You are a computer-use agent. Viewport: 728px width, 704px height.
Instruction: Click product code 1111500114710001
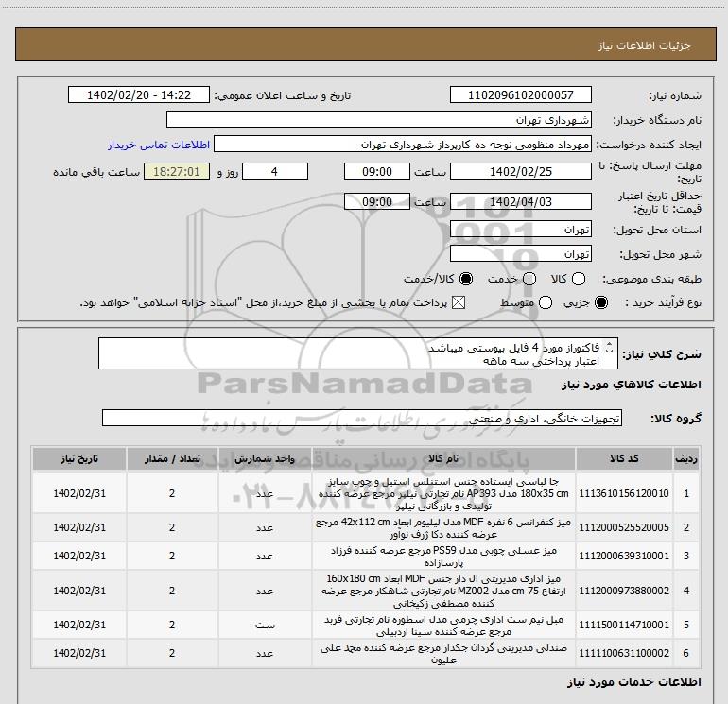pyautogui.click(x=624, y=625)
